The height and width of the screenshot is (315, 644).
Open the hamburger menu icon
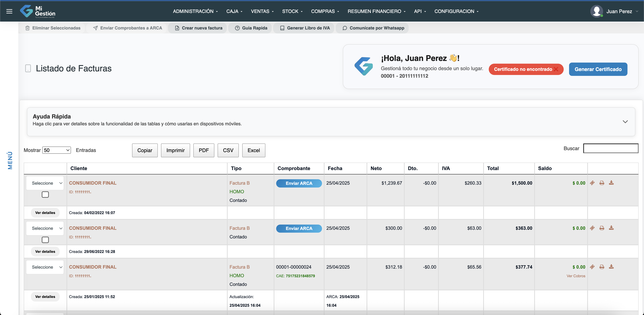point(9,11)
